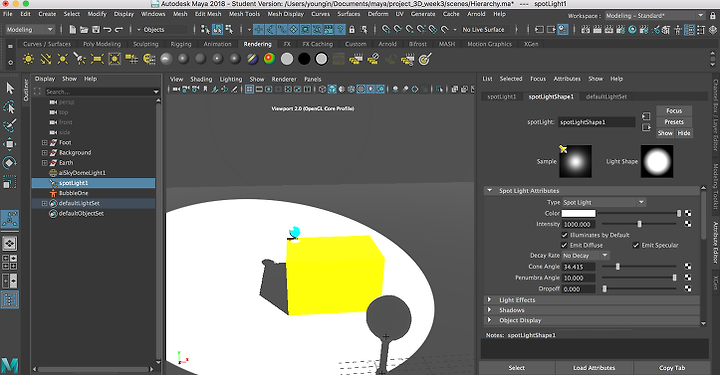Create a point light from shelf
The height and width of the screenshot is (375, 720).
[63, 59]
